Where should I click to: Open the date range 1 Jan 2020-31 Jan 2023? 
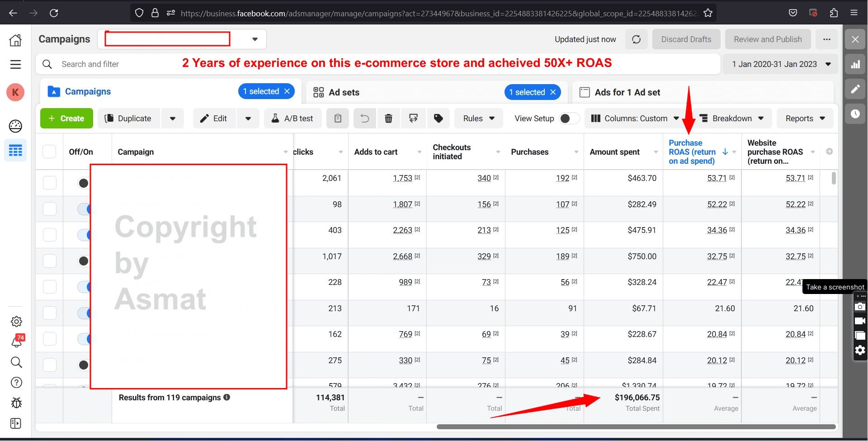(781, 64)
